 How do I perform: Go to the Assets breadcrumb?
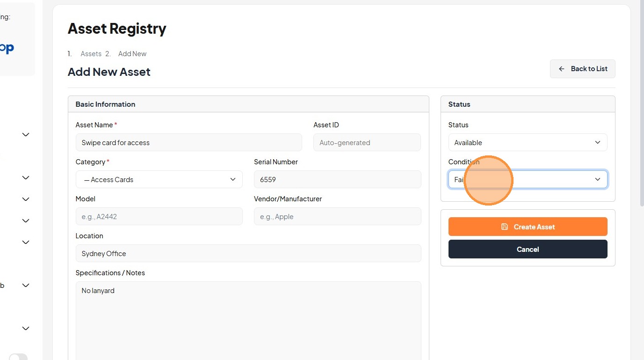pyautogui.click(x=91, y=54)
